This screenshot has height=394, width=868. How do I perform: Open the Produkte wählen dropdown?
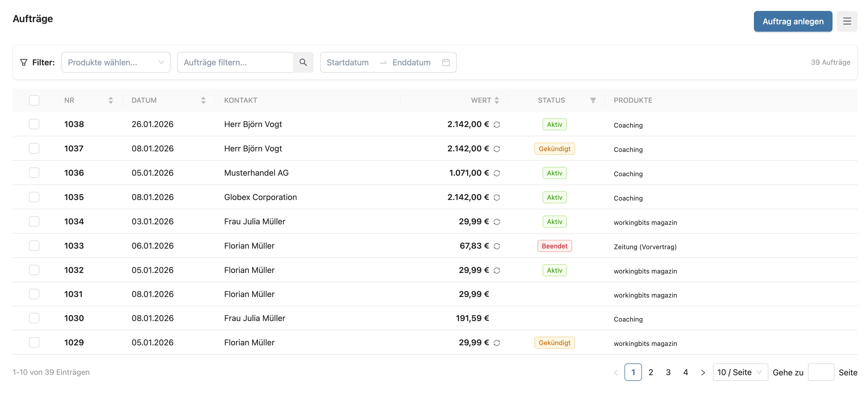(x=115, y=62)
